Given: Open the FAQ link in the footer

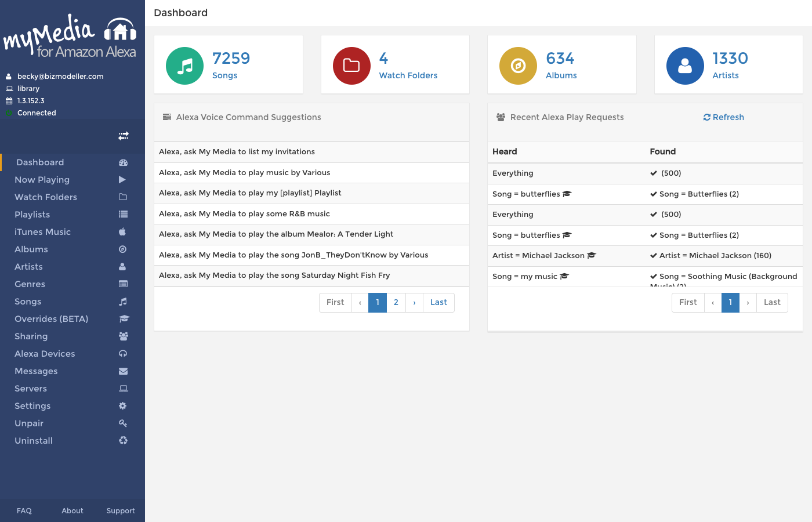Looking at the screenshot, I should tap(24, 510).
